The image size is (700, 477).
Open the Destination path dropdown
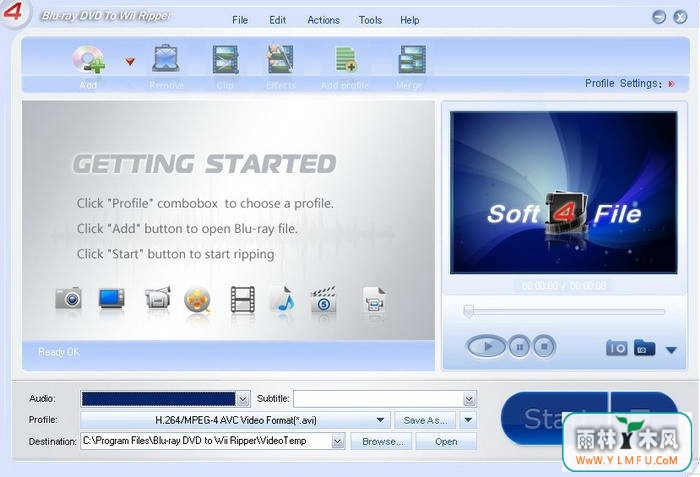[x=338, y=441]
